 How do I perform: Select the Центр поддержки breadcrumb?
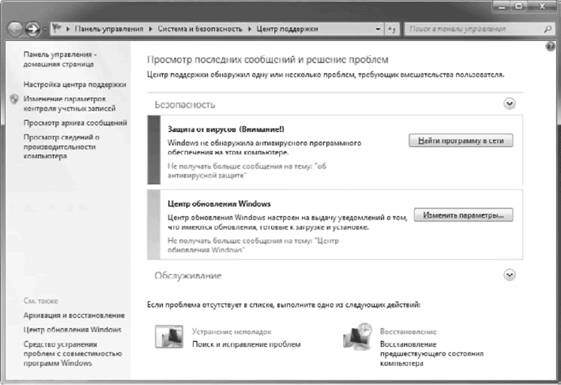pos(287,29)
